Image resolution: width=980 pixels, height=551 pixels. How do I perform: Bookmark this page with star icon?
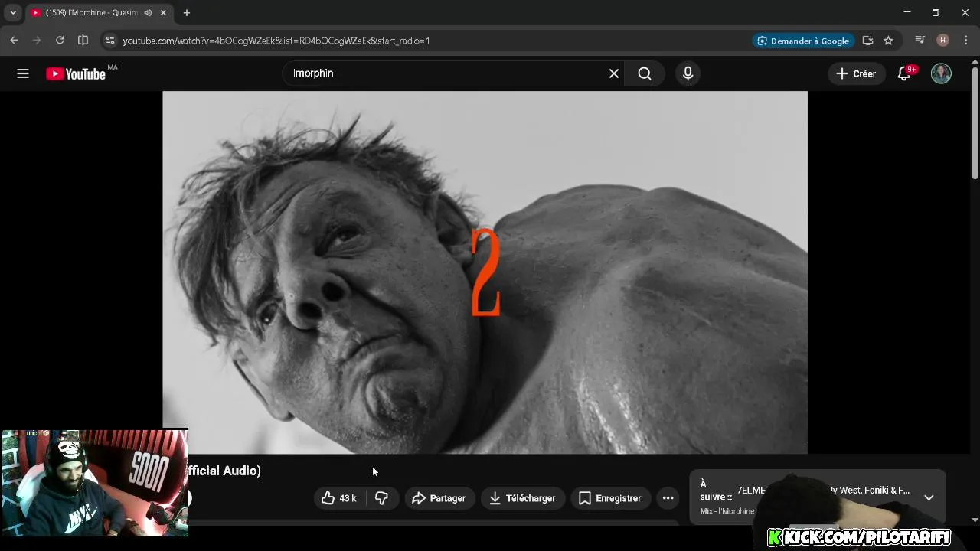(x=888, y=41)
